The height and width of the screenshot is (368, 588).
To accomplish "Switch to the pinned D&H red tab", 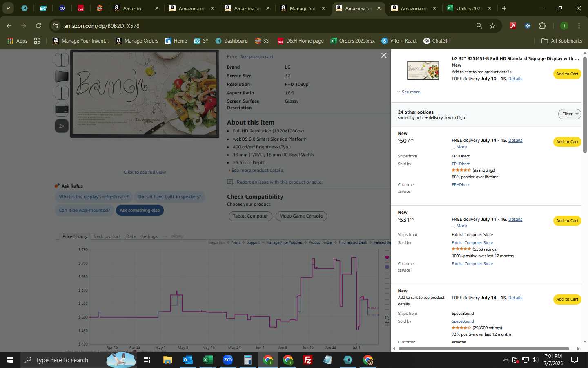I will tap(80, 8).
